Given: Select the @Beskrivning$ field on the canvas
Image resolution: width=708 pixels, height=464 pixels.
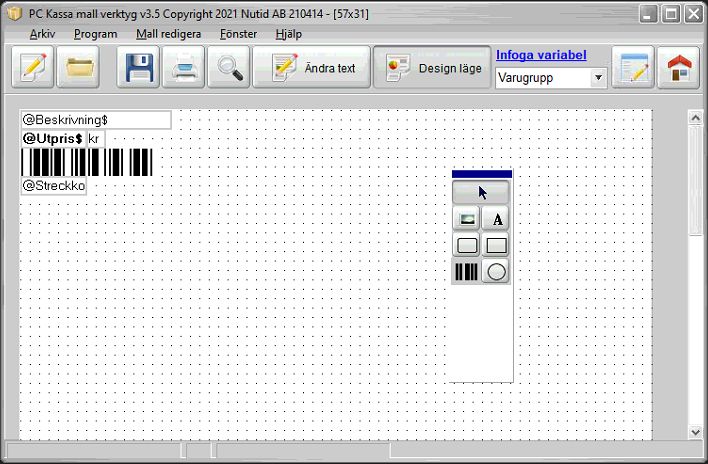Looking at the screenshot, I should click(95, 120).
